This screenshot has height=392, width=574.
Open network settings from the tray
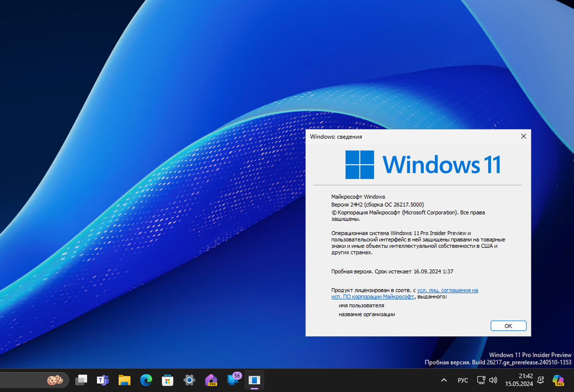click(481, 380)
